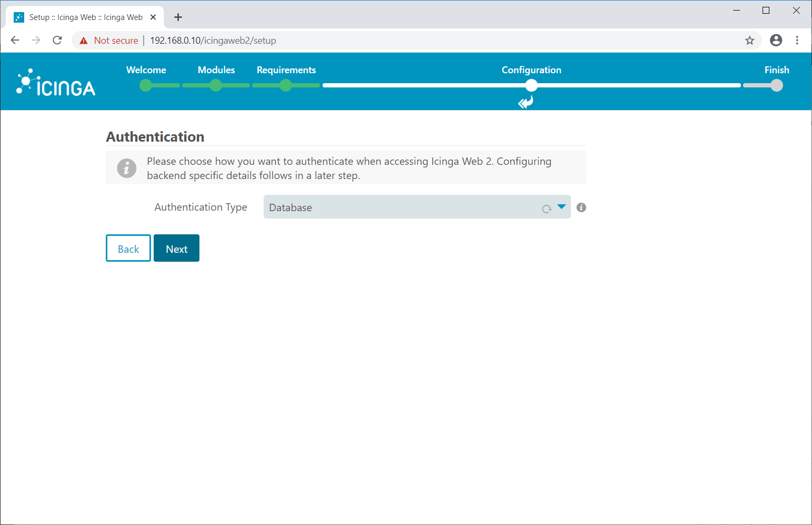The width and height of the screenshot is (812, 525).
Task: Click the Not secure warning icon
Action: (x=84, y=41)
